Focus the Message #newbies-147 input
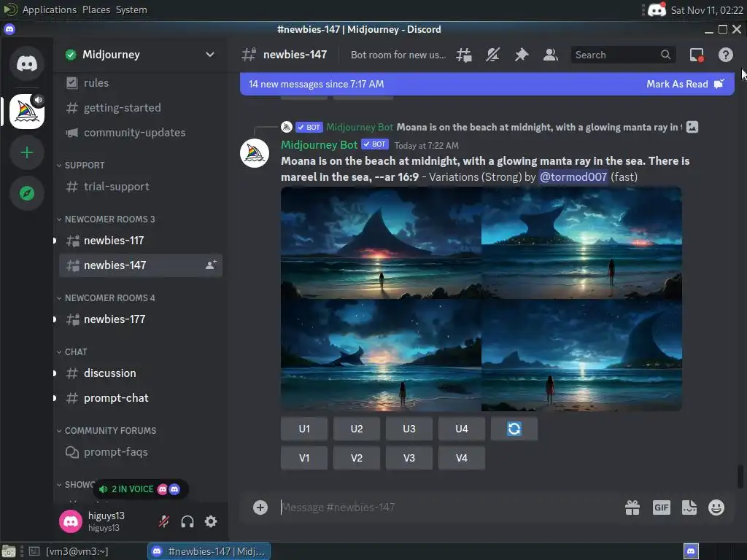 point(448,507)
